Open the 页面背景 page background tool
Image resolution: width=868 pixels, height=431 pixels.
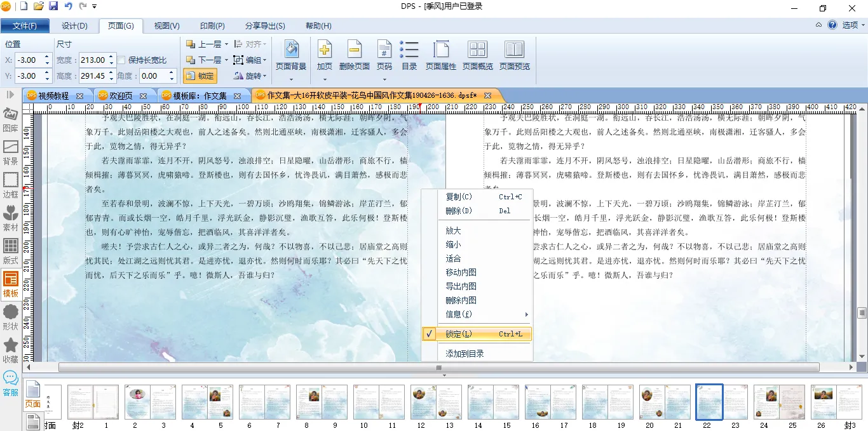point(291,55)
